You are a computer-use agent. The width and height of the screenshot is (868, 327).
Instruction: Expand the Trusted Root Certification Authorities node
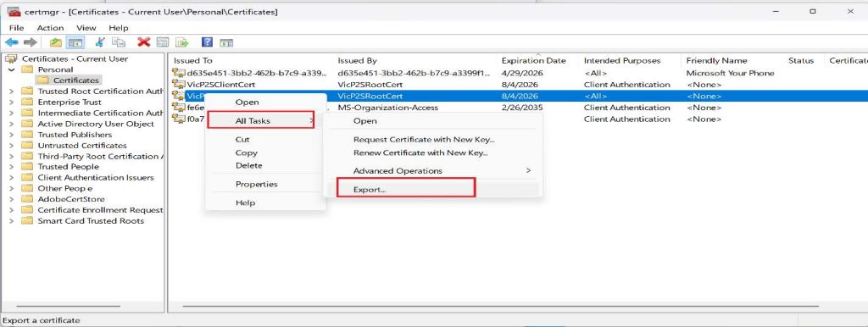12,91
